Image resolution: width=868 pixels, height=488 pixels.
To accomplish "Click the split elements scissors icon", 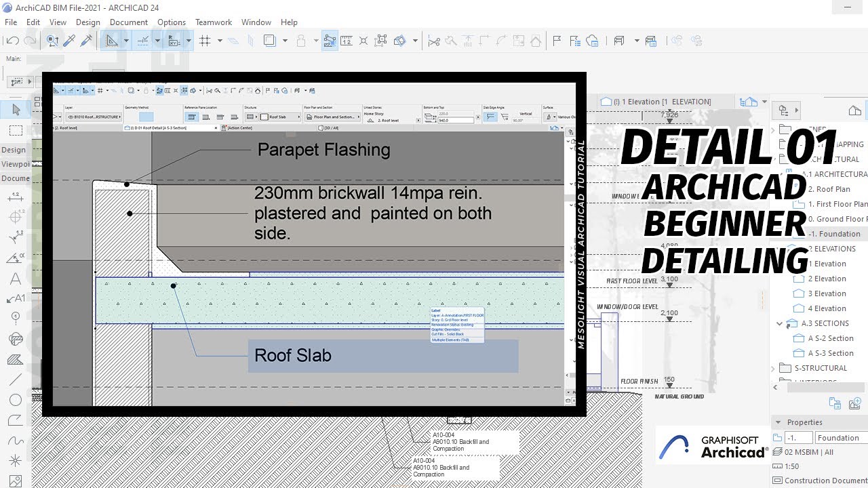I will 434,41.
